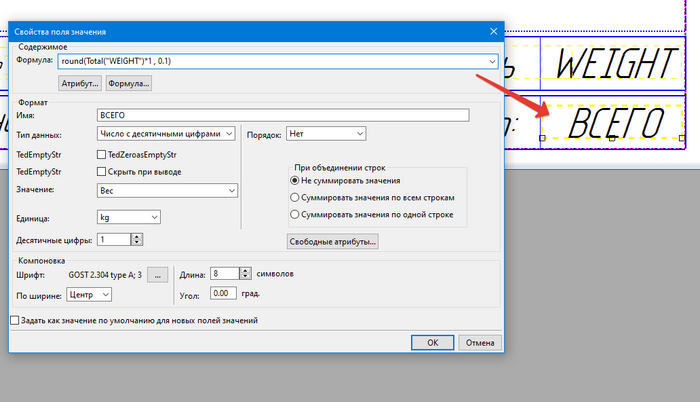Close the Свойства поля значения dialog

[x=493, y=31]
